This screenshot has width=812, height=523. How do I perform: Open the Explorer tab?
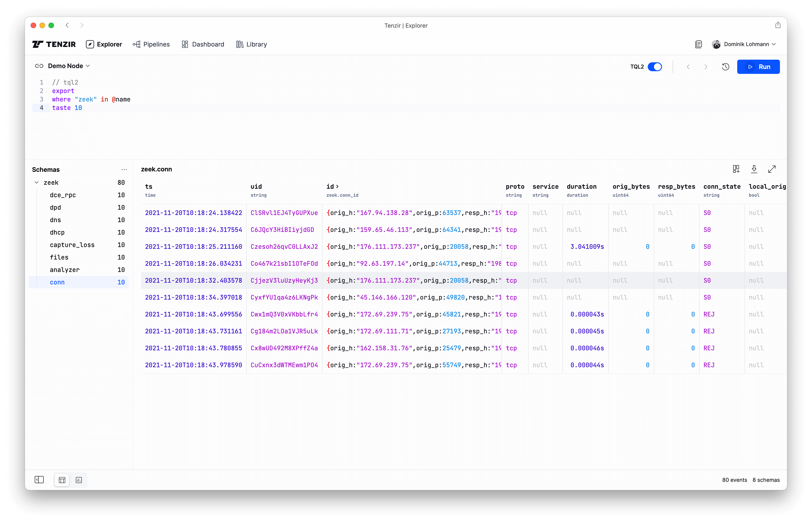coord(104,44)
